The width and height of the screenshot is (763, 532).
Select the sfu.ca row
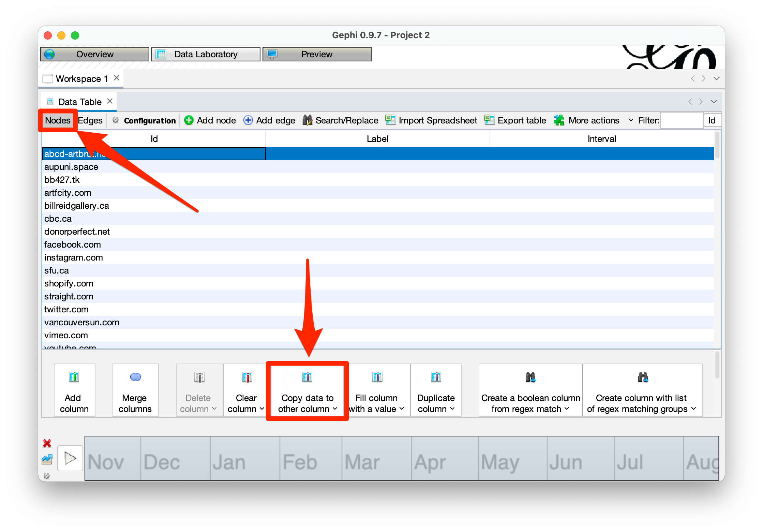pos(378,270)
